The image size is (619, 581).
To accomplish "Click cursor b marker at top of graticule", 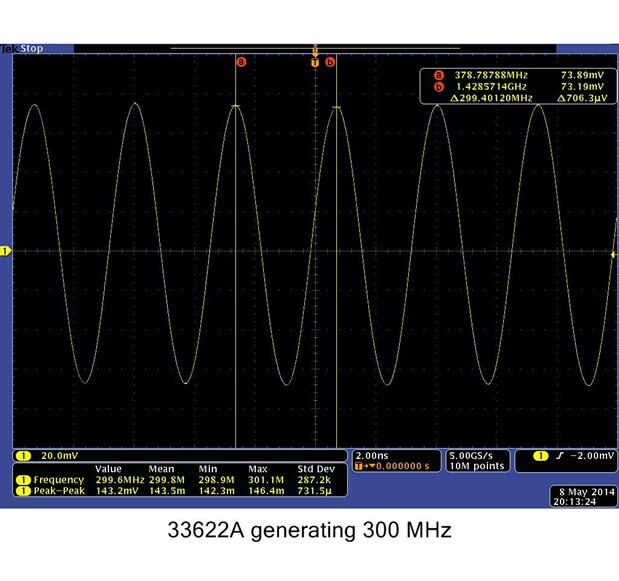I will (330, 62).
